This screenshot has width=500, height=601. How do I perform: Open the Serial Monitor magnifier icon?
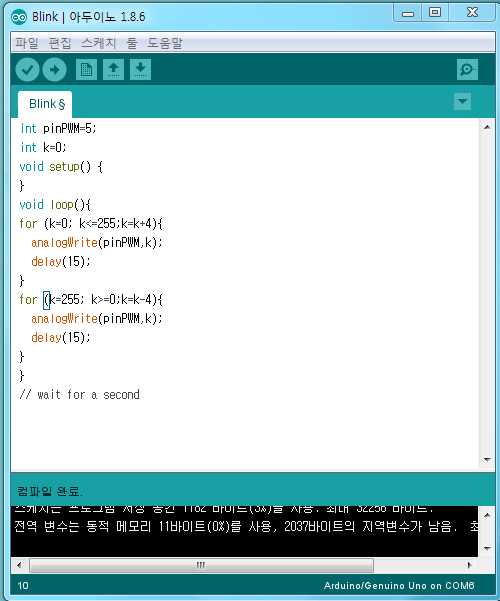coord(467,69)
